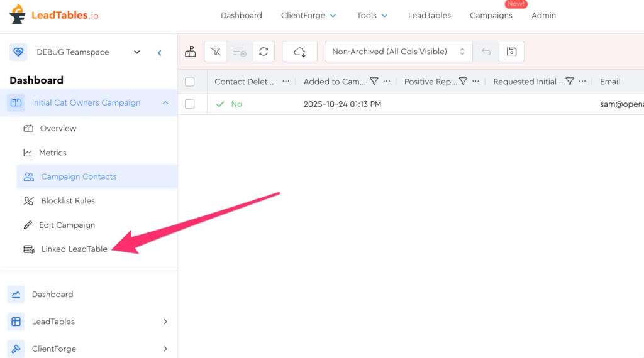Viewport: 644px width, 358px height.
Task: Click the undo arrow icon in toolbar
Action: tap(486, 52)
